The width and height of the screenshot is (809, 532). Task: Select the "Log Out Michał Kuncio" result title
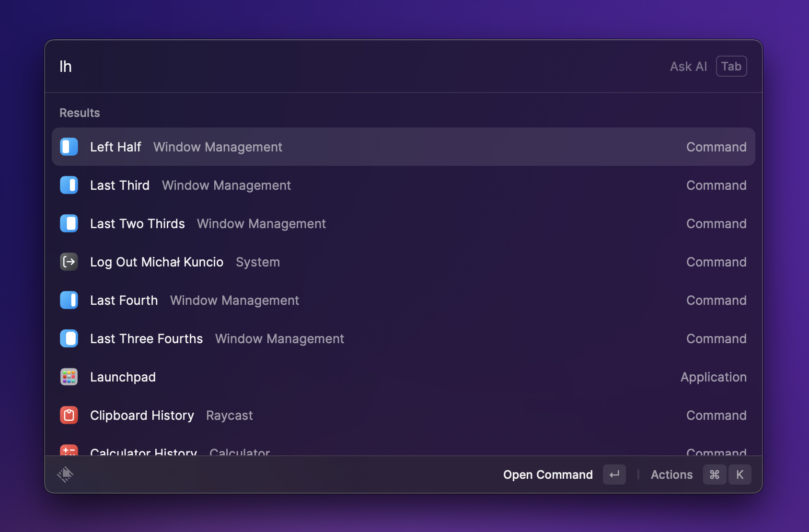(x=157, y=262)
